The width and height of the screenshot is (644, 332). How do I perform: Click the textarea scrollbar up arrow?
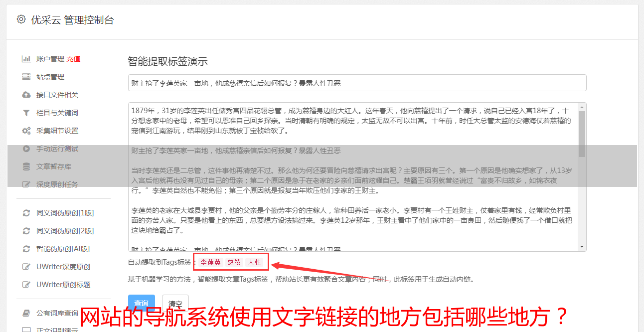582,107
